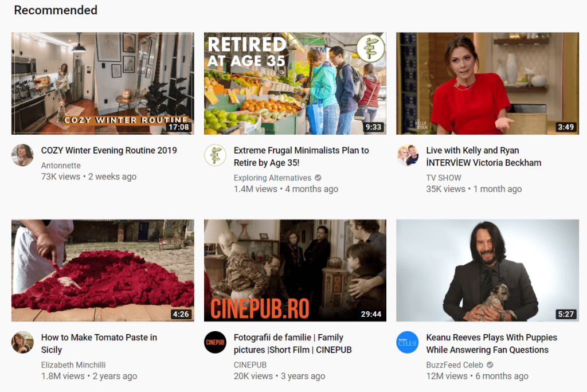Viewport: 587px width, 392px height.
Task: Open the COZY Winter Evening Routine 2019 video
Action: (109, 150)
